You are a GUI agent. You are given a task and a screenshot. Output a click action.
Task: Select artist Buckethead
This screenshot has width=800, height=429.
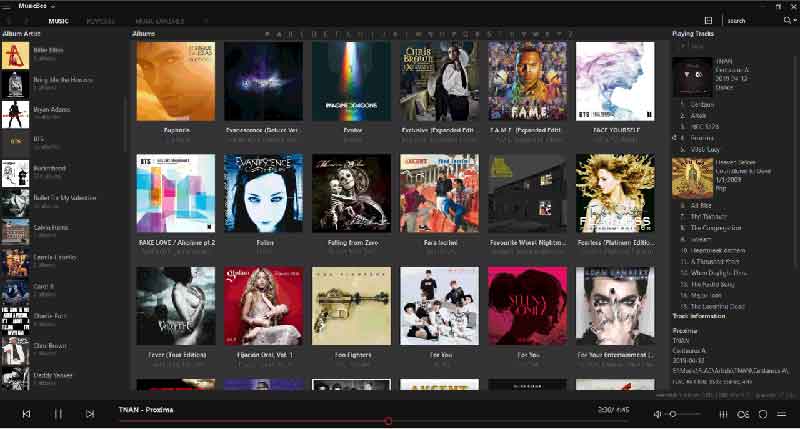tap(61, 172)
